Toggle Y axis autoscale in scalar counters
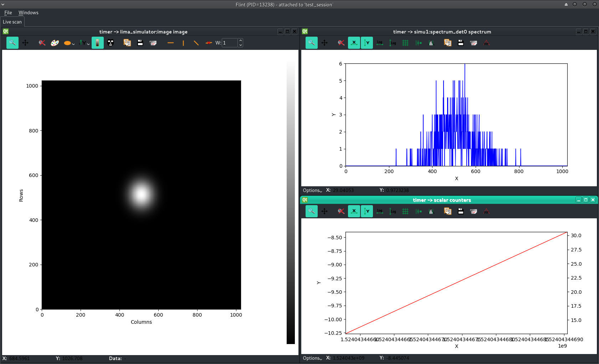 point(367,211)
